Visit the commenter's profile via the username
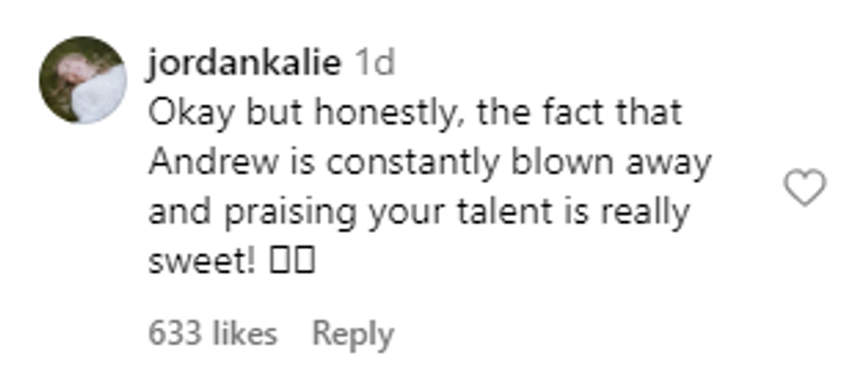Image resolution: width=868 pixels, height=386 pixels. (244, 64)
